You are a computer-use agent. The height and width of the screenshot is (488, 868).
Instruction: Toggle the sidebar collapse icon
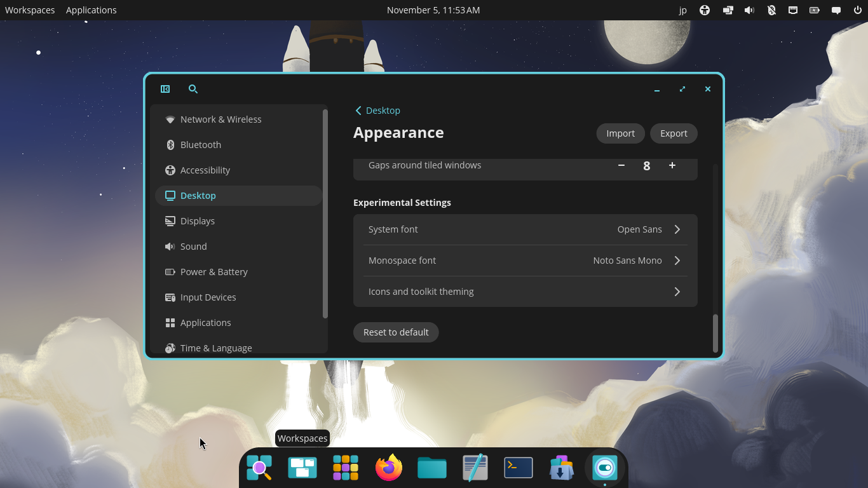(165, 89)
